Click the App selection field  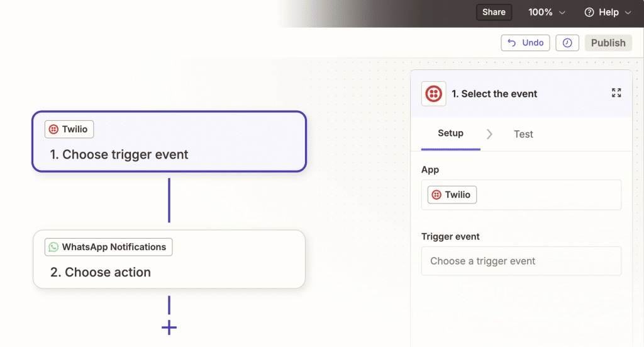tap(547, 195)
